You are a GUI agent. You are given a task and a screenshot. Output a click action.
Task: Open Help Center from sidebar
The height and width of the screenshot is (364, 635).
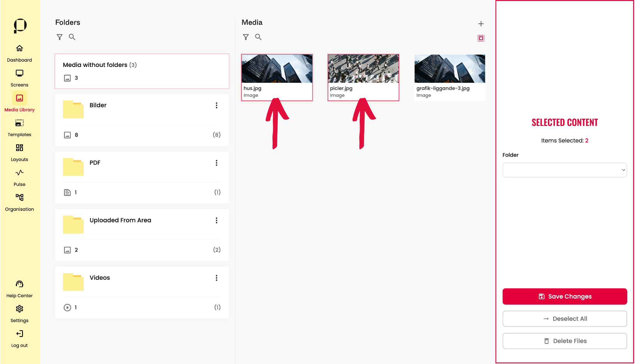click(20, 289)
